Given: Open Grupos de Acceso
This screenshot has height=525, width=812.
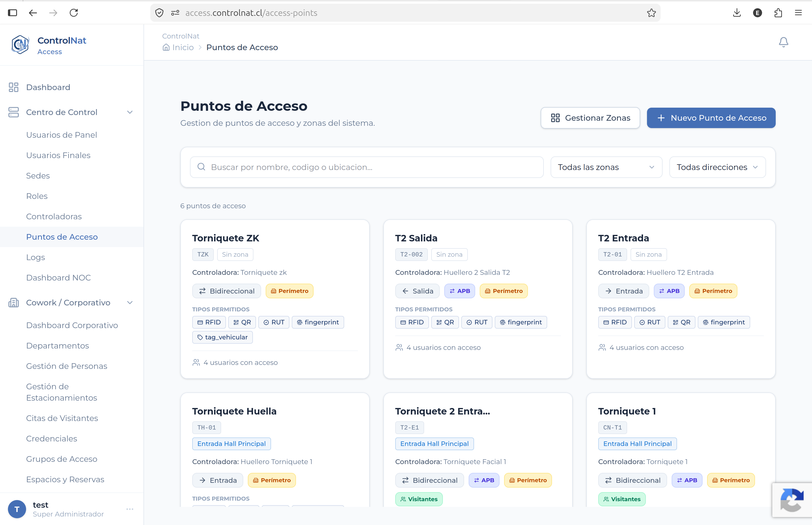Looking at the screenshot, I should [62, 459].
